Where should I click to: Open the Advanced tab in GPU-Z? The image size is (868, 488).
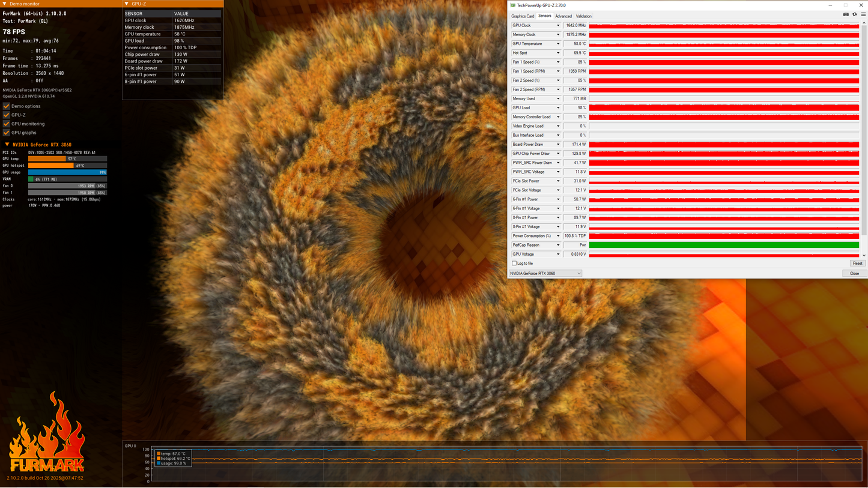point(563,16)
